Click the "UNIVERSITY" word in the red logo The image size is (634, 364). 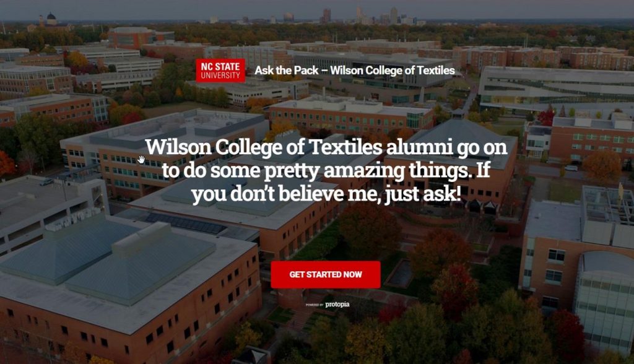click(x=220, y=76)
